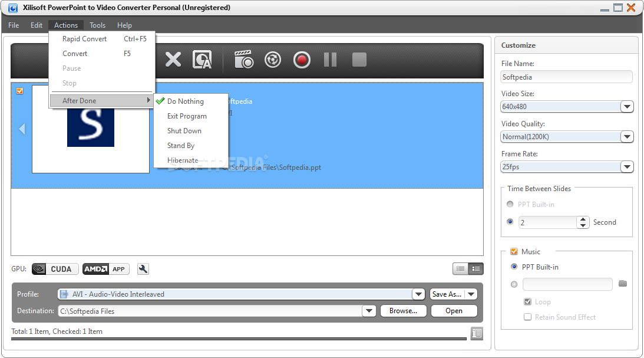This screenshot has width=644, height=358.
Task: Switch to list view icon
Action: pos(460,269)
